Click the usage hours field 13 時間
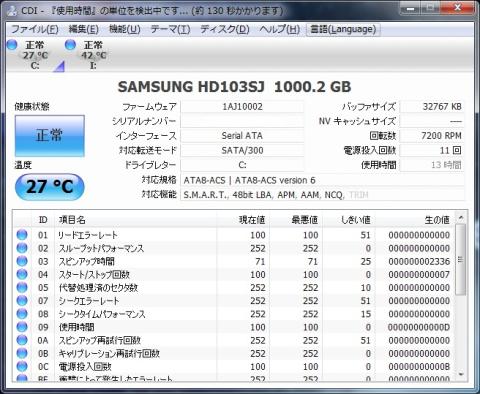 coord(432,165)
